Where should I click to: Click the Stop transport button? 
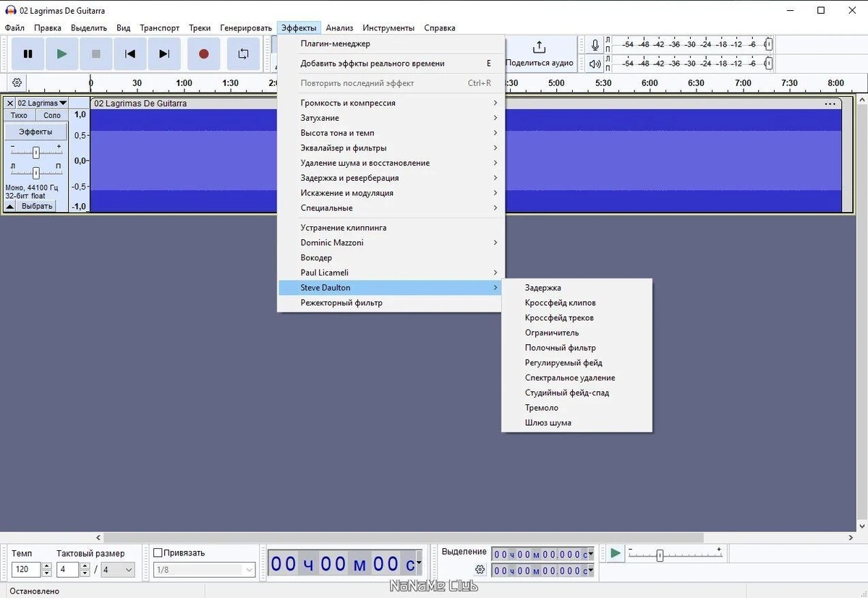pyautogui.click(x=96, y=54)
